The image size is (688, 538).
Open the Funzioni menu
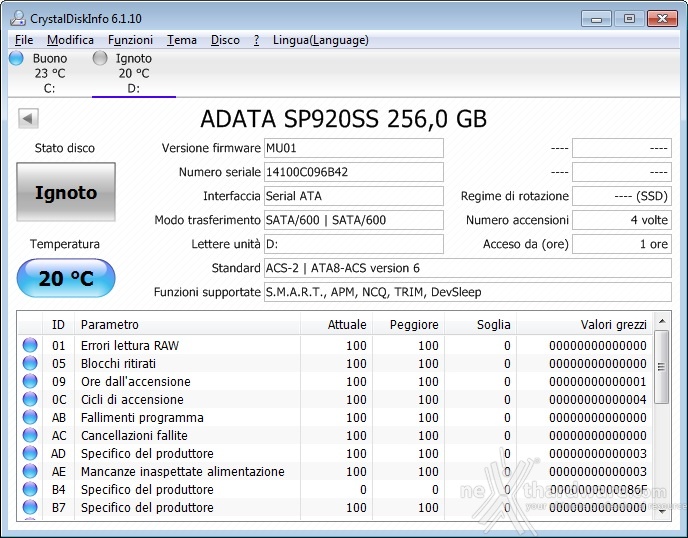(x=130, y=40)
